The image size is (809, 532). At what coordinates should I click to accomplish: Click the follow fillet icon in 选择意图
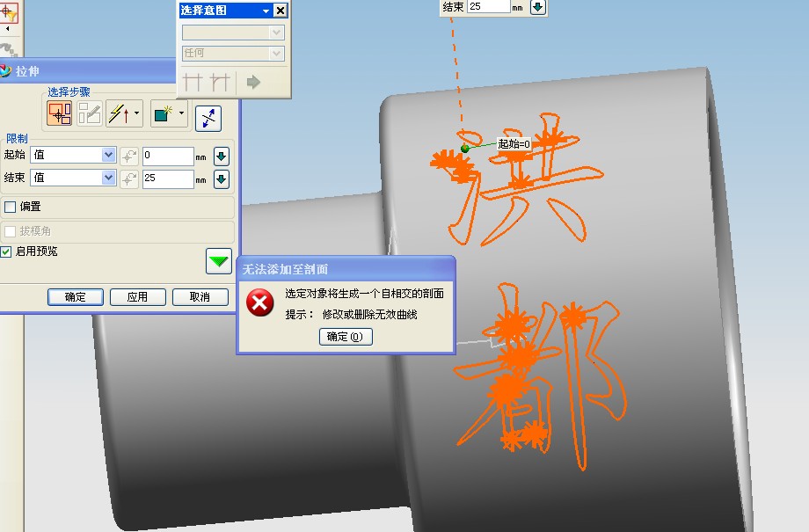219,82
